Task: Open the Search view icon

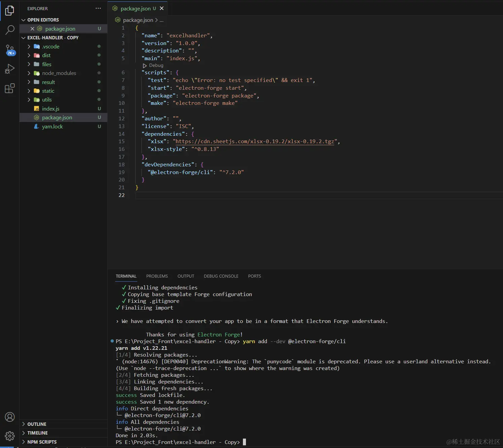Action: coord(10,30)
